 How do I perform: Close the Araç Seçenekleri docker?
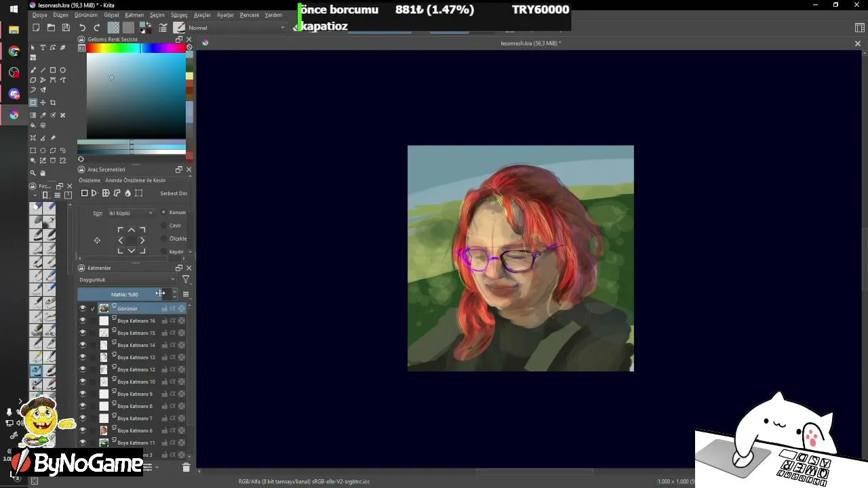(x=189, y=169)
